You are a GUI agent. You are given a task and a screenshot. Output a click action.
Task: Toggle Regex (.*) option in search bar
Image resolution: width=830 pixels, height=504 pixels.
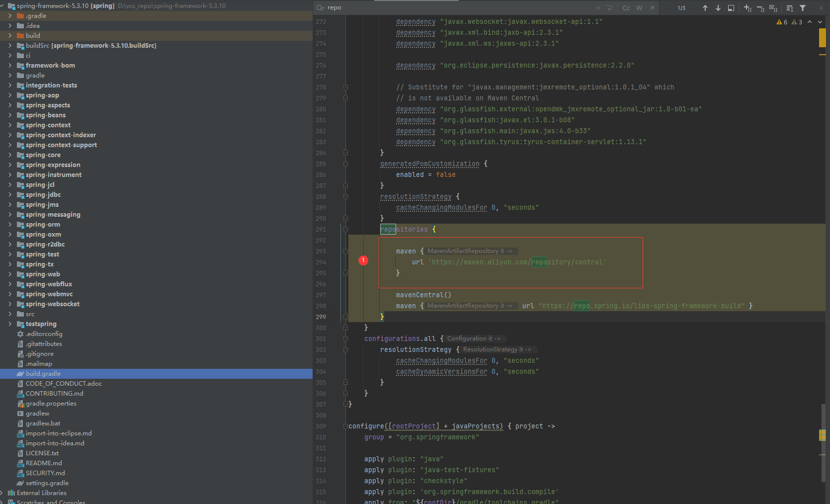coord(652,8)
